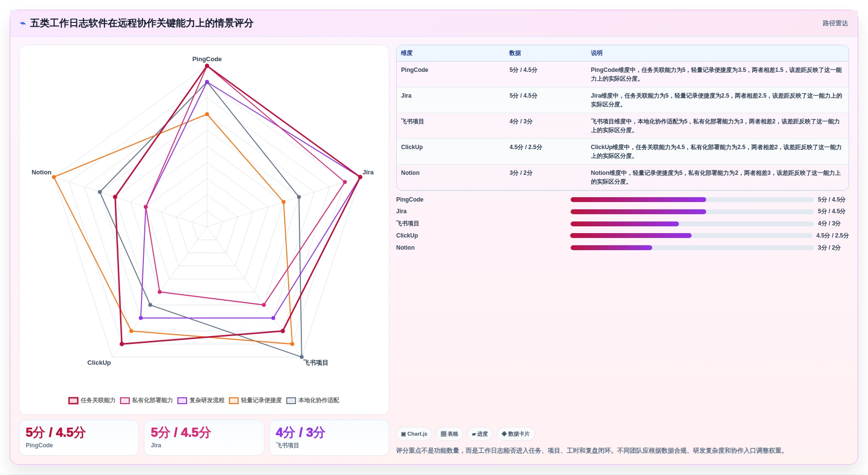Select the 飞书项目 table row name
The image size is (868, 475).
(413, 121)
